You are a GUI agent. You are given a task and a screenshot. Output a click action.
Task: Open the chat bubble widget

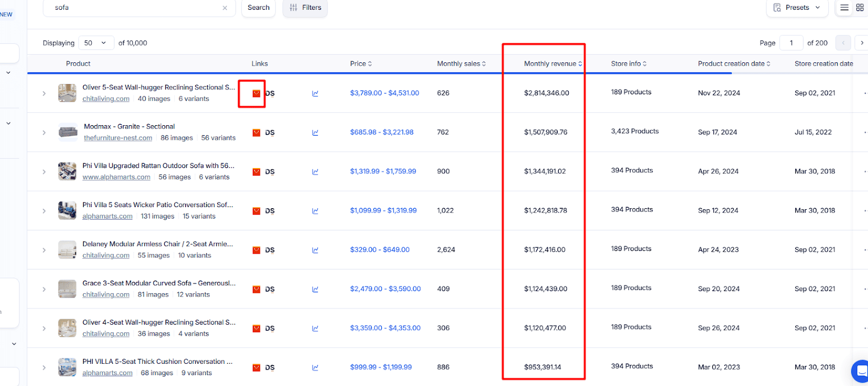861,371
